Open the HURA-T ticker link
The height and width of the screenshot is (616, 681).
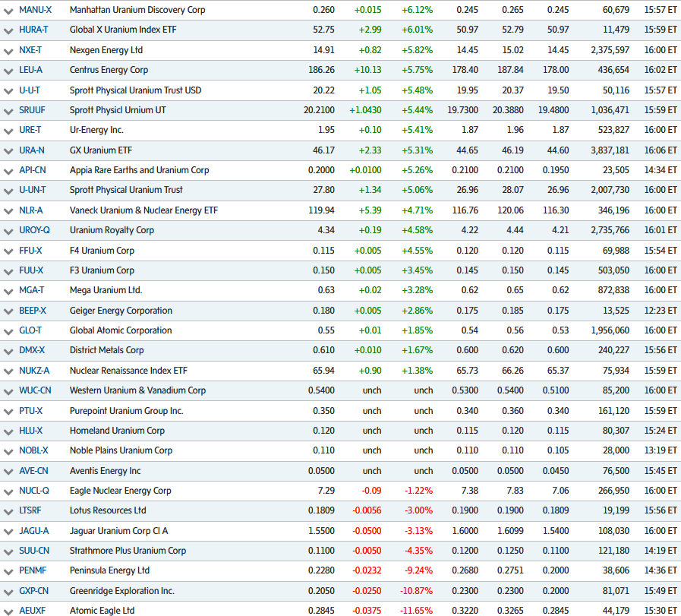point(33,30)
